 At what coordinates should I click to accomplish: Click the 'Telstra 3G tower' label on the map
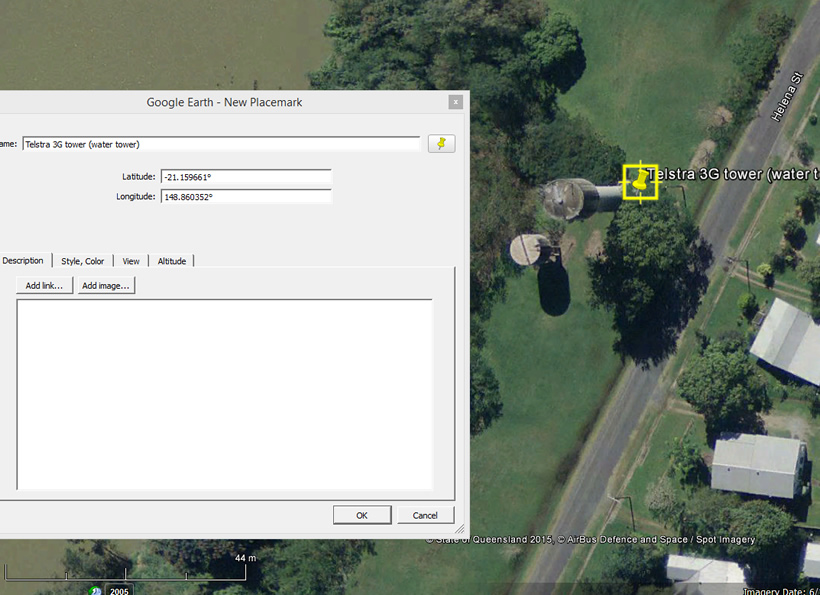733,174
